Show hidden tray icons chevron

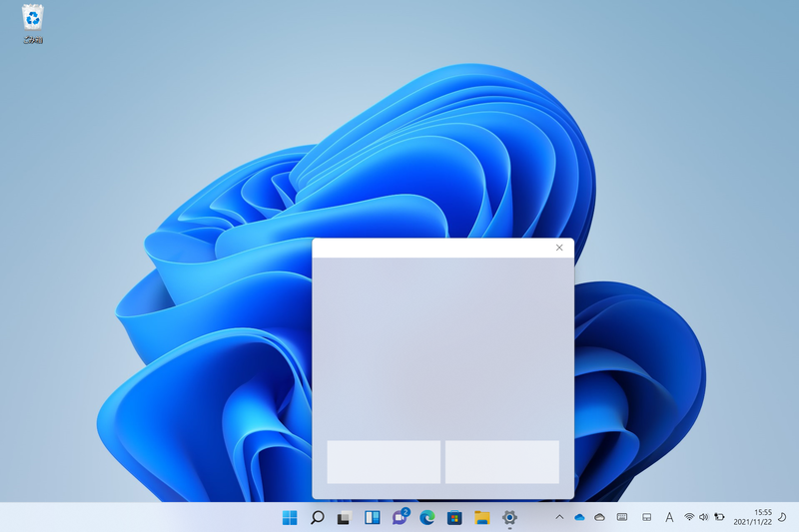559,517
